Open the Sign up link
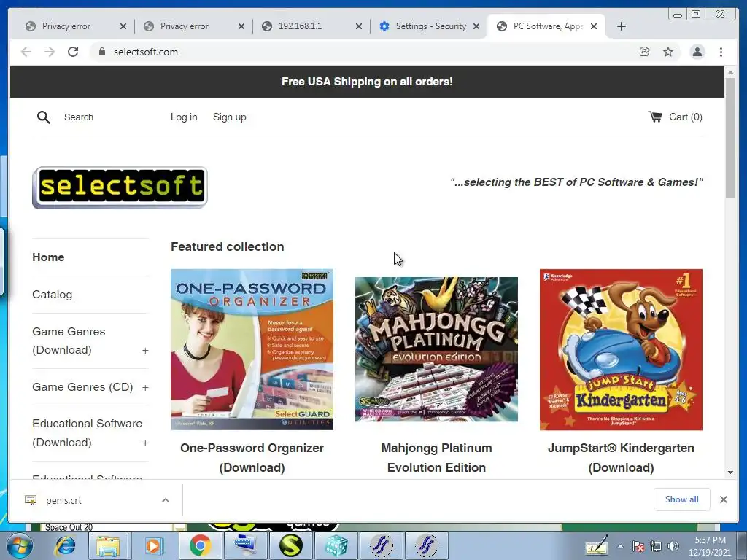 [x=230, y=117]
